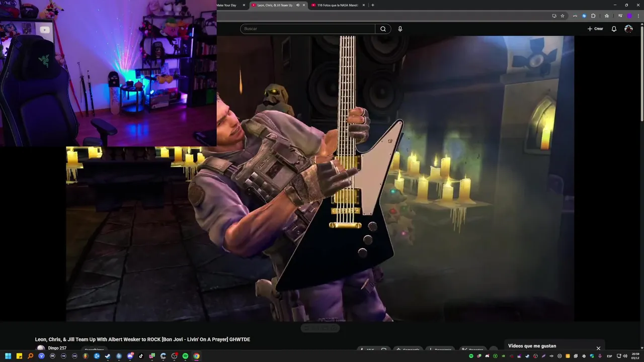Click the blue extension icon in toolbar
Image resolution: width=644 pixels, height=362 pixels.
584,16
